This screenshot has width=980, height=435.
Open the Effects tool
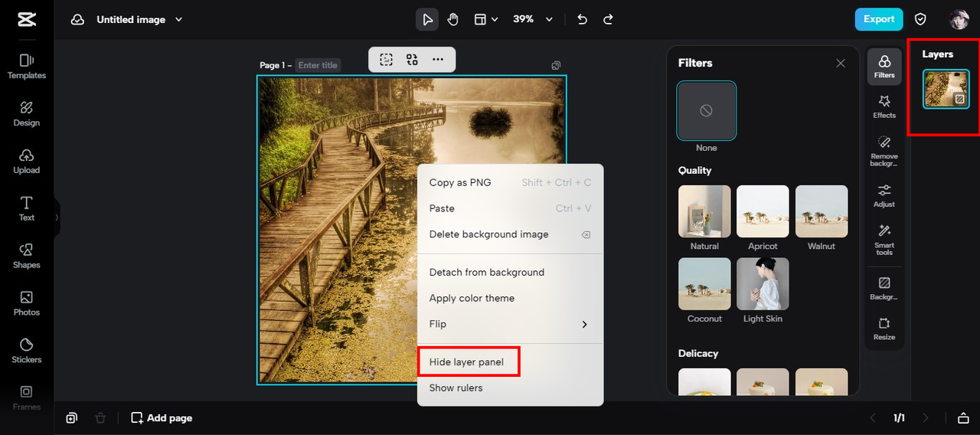(x=884, y=106)
